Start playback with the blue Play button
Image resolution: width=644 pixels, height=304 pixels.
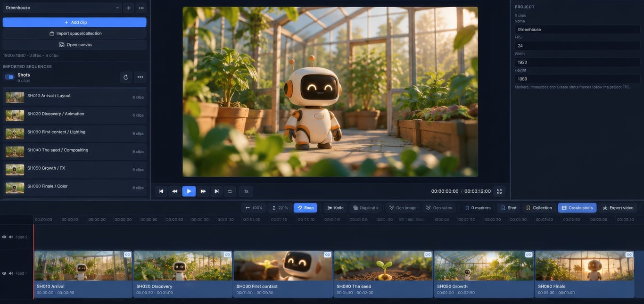(x=189, y=191)
